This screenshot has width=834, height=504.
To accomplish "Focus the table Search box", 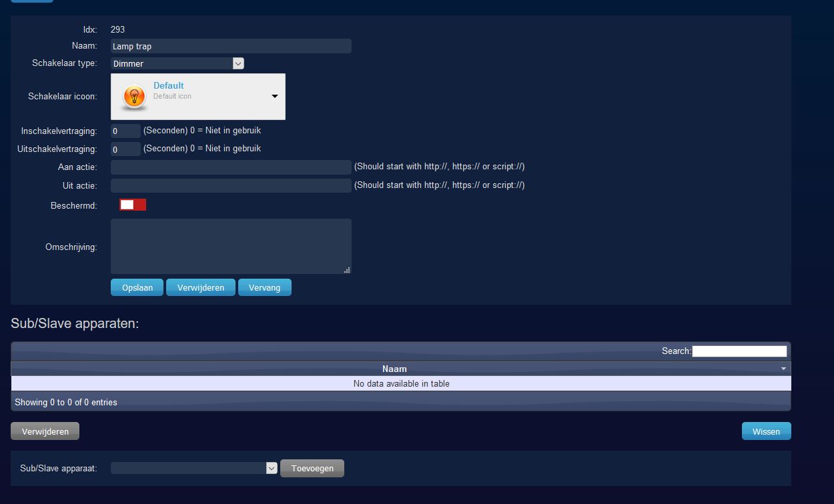I will 739,351.
